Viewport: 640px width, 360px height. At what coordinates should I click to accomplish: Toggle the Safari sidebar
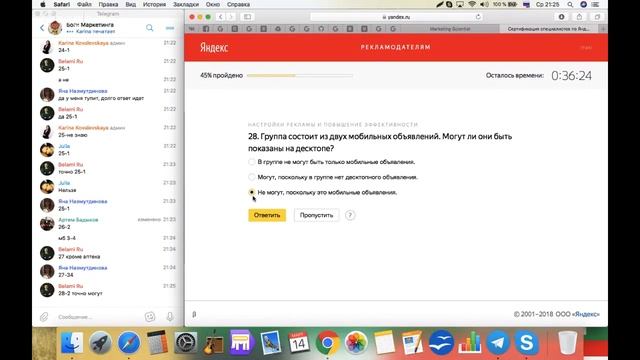pyautogui.click(x=247, y=17)
